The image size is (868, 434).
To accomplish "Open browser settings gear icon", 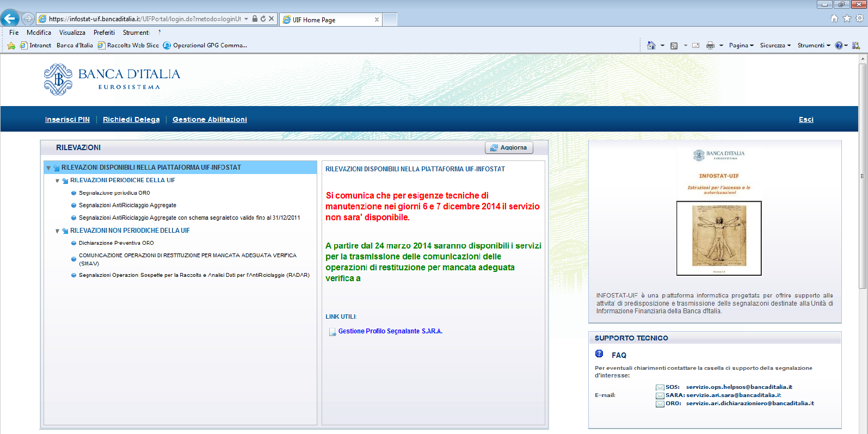I will (859, 18).
